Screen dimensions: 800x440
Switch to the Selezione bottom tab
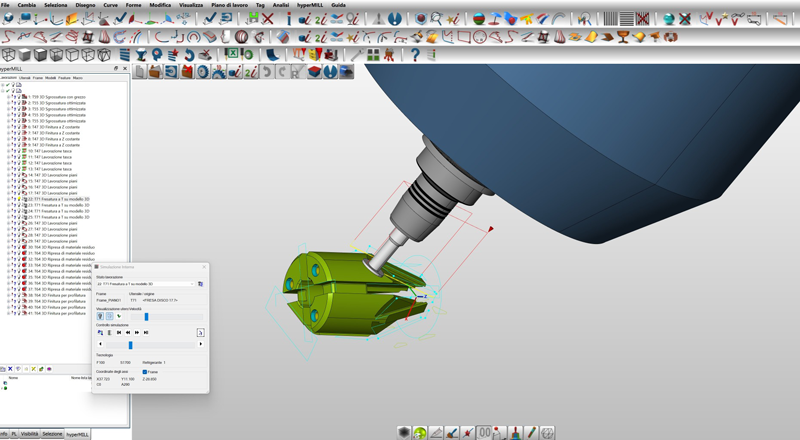[52, 434]
